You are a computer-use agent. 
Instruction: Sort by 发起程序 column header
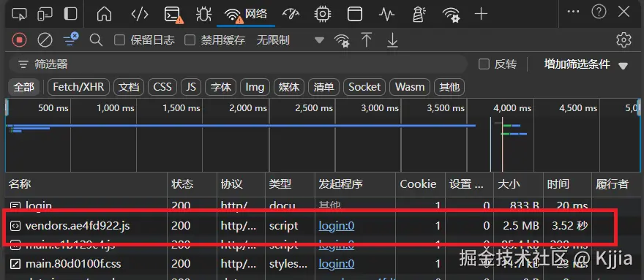point(355,184)
